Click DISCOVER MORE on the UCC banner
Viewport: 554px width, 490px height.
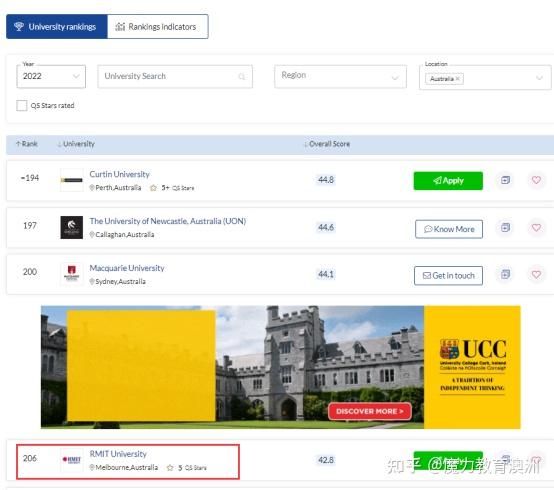pos(370,411)
